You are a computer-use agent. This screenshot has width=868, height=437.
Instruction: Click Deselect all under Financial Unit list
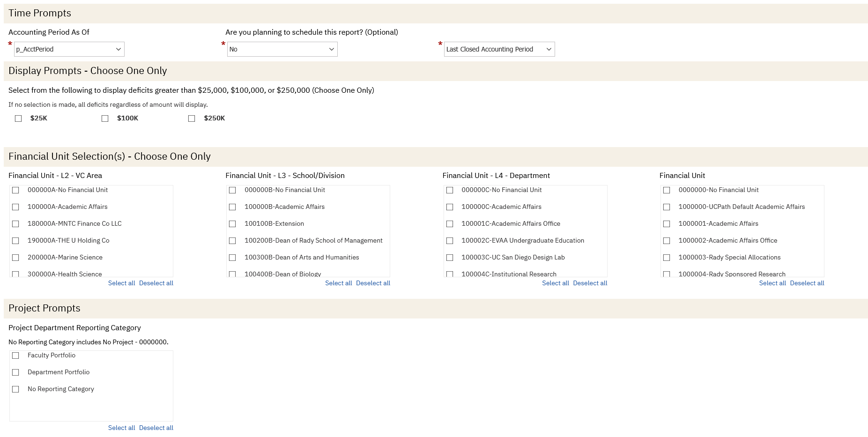[807, 283]
